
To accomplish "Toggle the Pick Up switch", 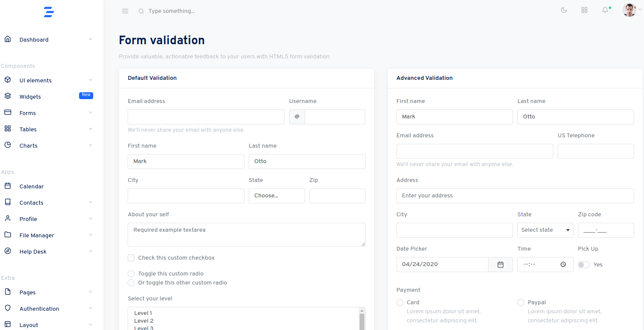I will [x=584, y=265].
